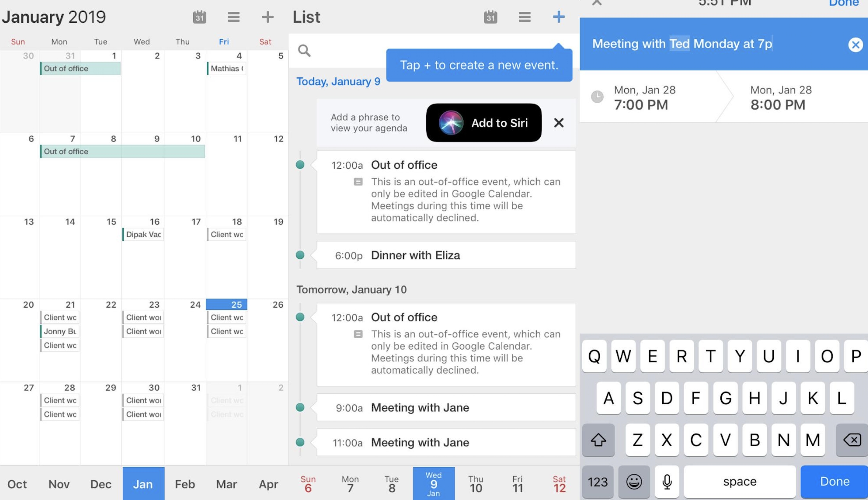
Task: Select January month in bottom navigation bar
Action: point(142,481)
